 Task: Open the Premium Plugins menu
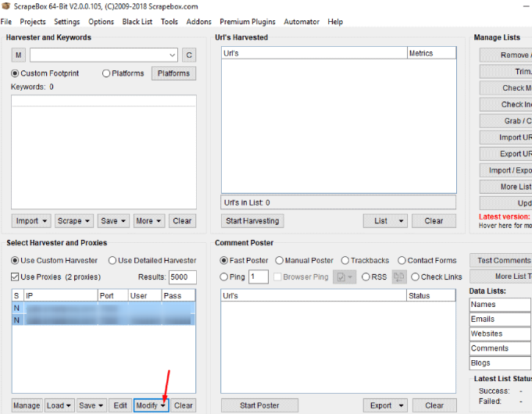[248, 22]
